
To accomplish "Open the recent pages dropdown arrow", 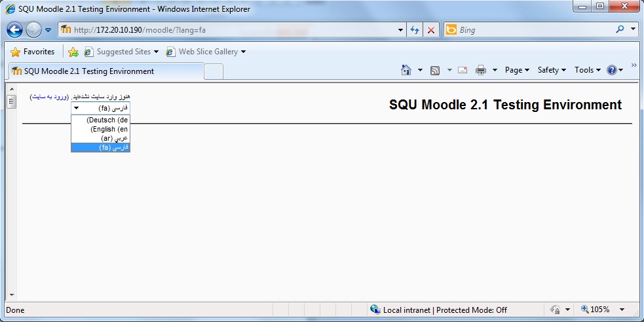I will point(48,30).
